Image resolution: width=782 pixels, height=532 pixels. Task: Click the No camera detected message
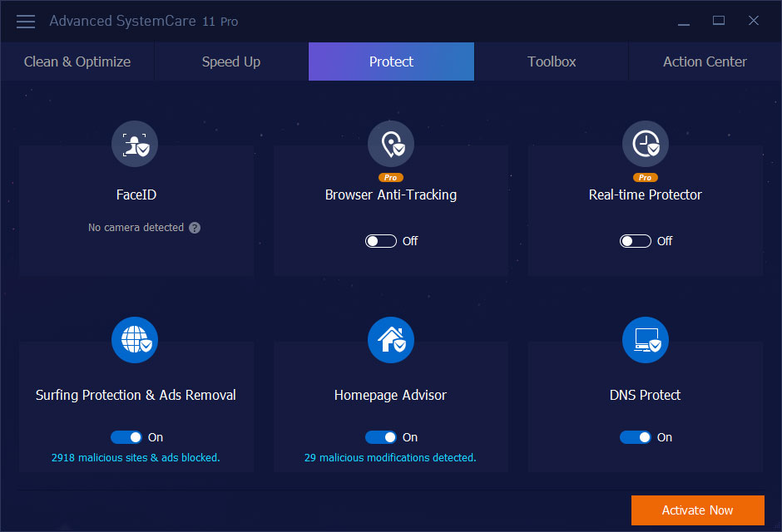point(136,228)
